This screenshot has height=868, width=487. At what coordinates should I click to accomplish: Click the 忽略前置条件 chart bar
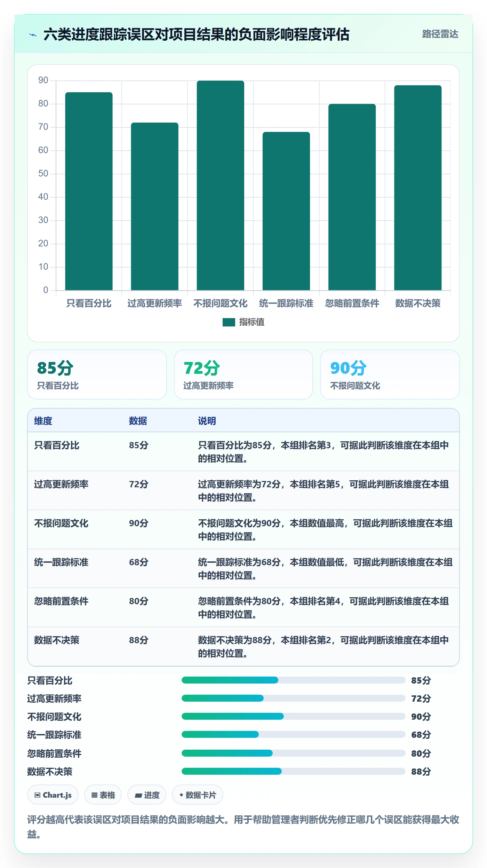pos(352,197)
